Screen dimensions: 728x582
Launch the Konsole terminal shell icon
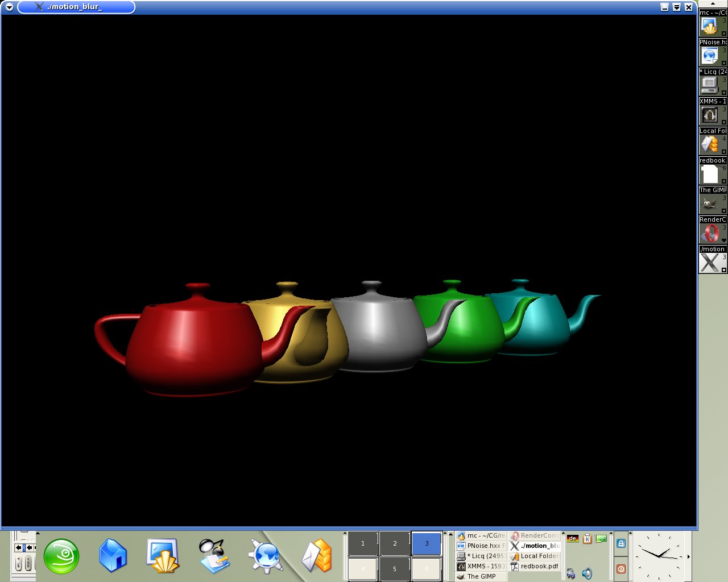point(163,555)
